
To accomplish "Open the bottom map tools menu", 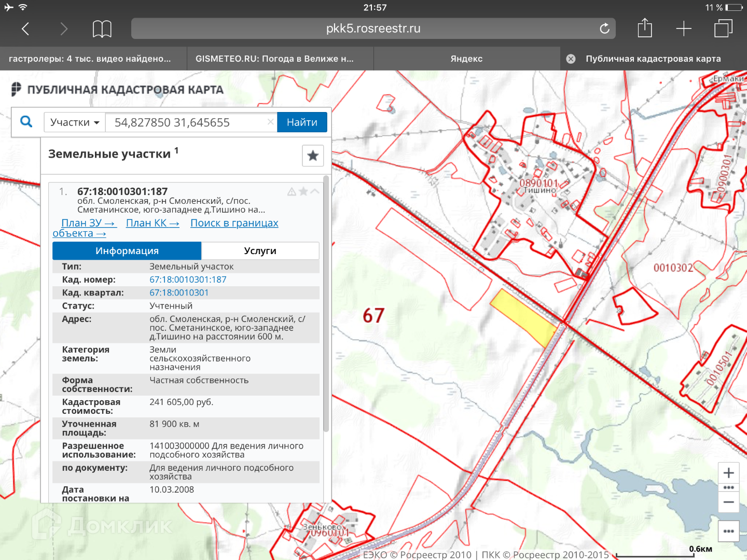I will click(x=728, y=531).
